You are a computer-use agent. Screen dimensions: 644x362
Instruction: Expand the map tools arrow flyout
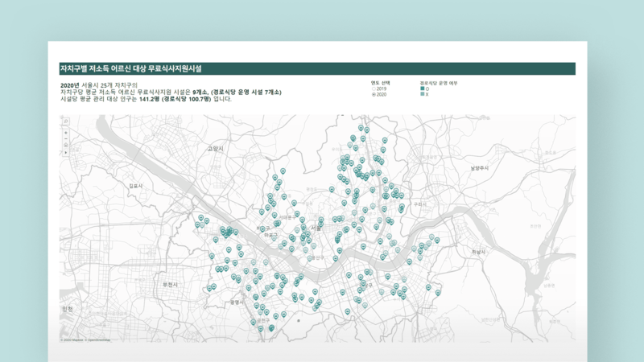click(x=66, y=152)
